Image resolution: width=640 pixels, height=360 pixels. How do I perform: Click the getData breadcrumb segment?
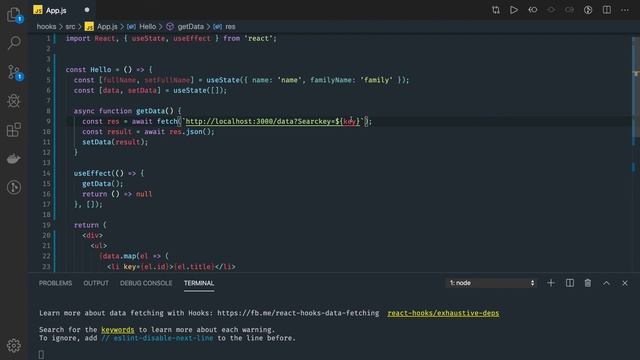pos(185,27)
